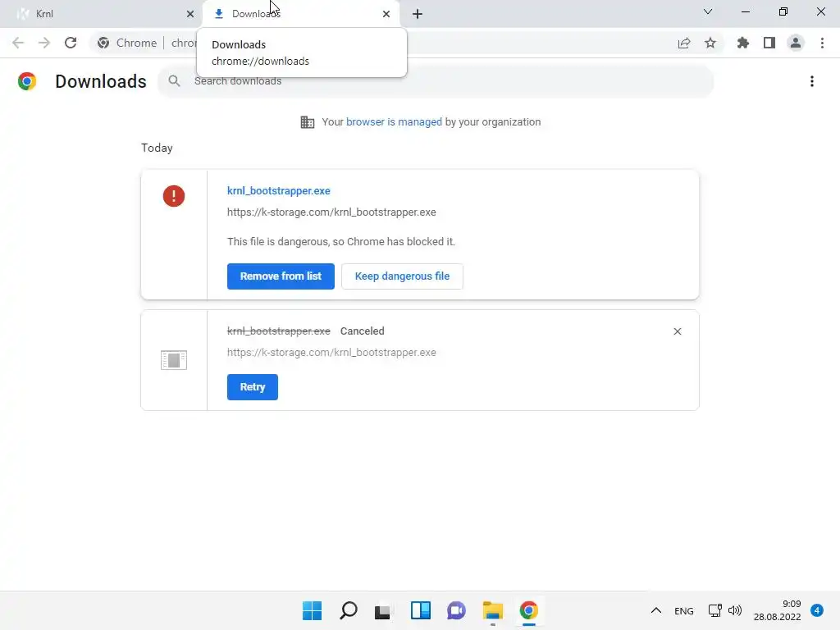The width and height of the screenshot is (840, 630).
Task: Expand the tab search chevron
Action: point(708,11)
